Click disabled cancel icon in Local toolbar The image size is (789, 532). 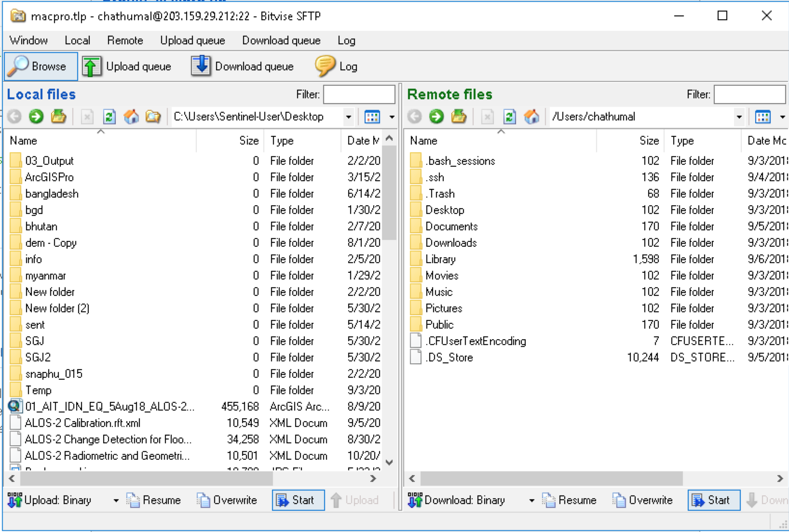pyautogui.click(x=87, y=117)
